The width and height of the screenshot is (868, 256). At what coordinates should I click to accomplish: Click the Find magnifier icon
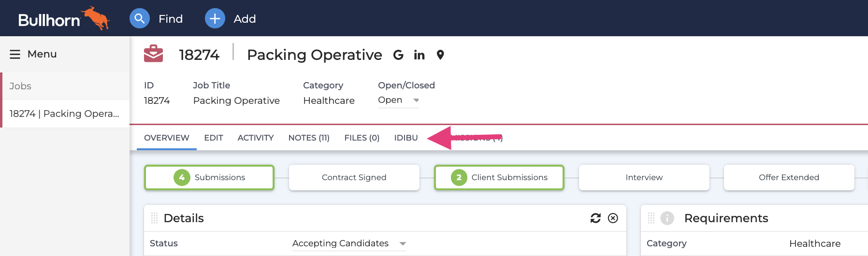139,19
